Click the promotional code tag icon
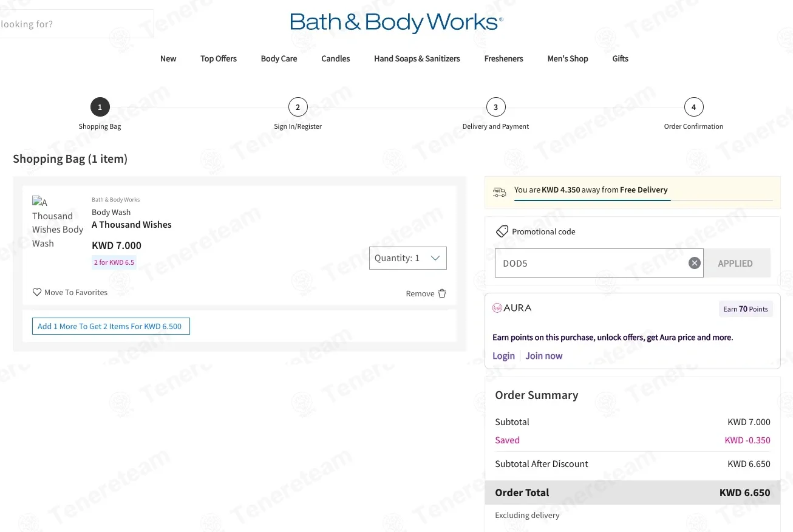This screenshot has width=793, height=532. (502, 231)
